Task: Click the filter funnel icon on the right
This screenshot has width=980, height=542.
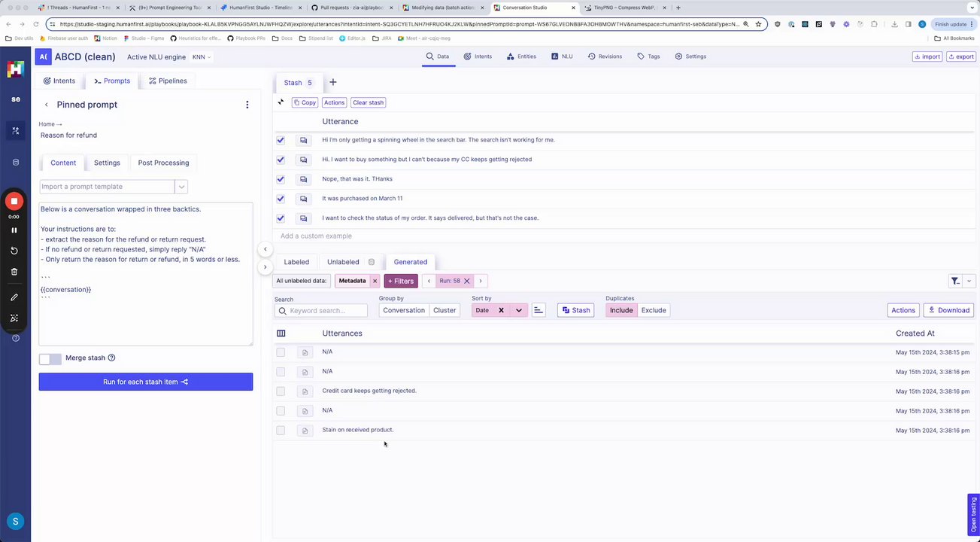Action: (955, 281)
